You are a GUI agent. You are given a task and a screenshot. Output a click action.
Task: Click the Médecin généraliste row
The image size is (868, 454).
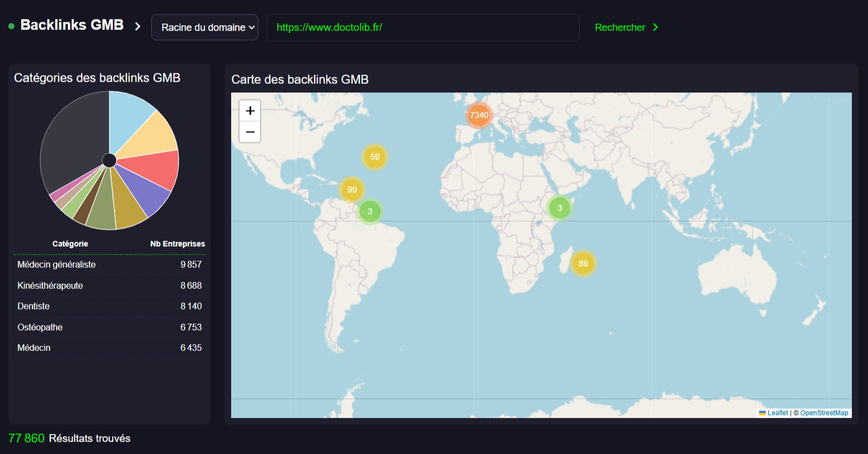pyautogui.click(x=109, y=265)
